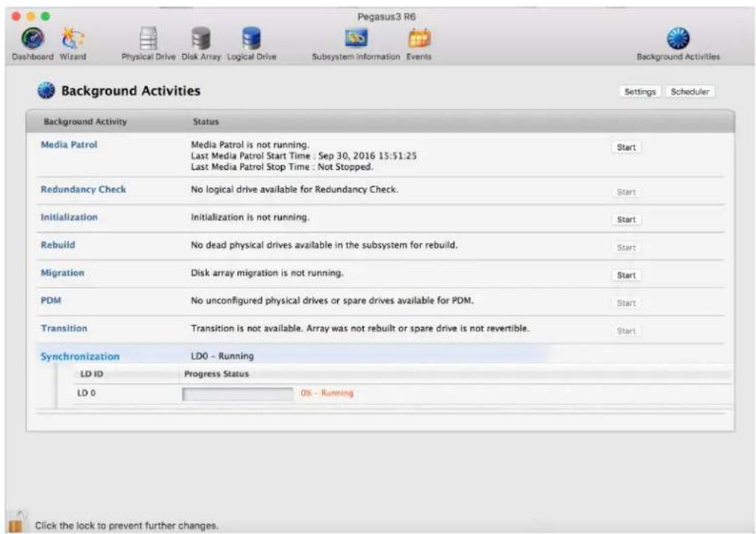756x534 pixels.
Task: Click the Last Media Patrol Start Time line
Action: [304, 156]
